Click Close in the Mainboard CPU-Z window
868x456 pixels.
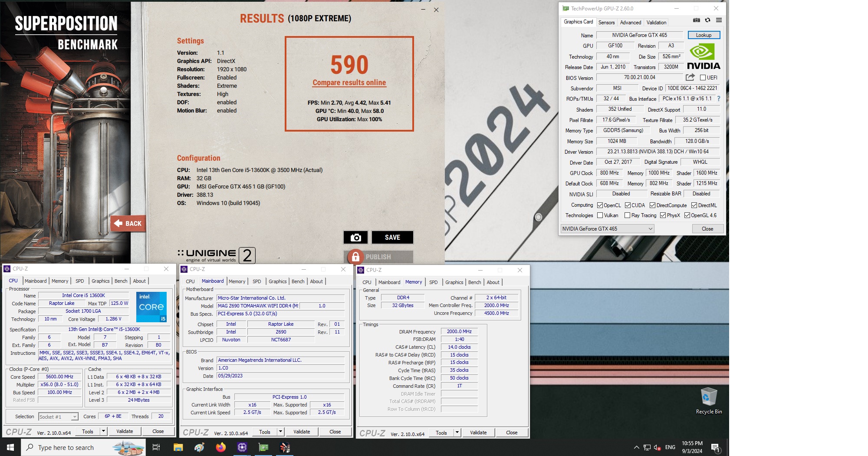tap(335, 432)
